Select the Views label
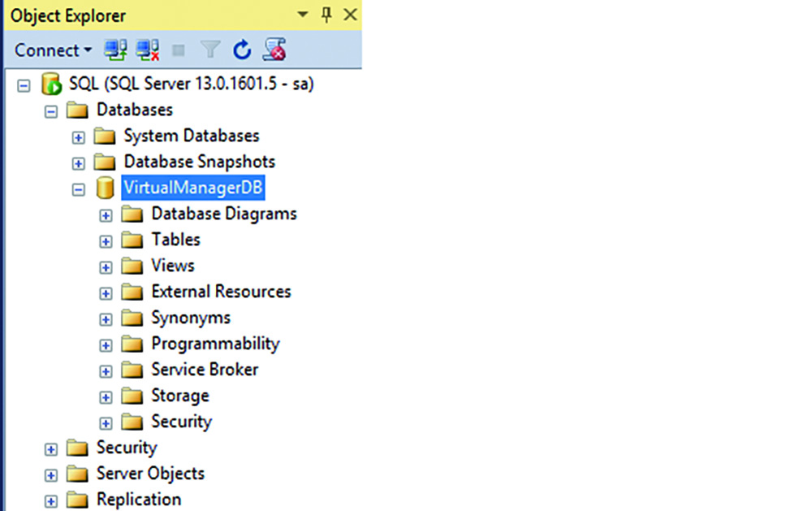The height and width of the screenshot is (511, 812). pyautogui.click(x=173, y=266)
